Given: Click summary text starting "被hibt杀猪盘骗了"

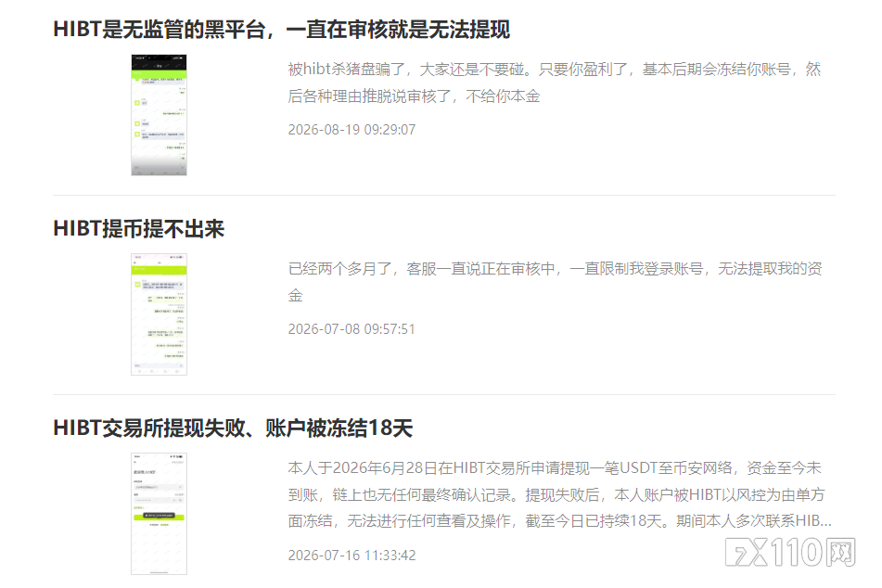Looking at the screenshot, I should 555,83.
